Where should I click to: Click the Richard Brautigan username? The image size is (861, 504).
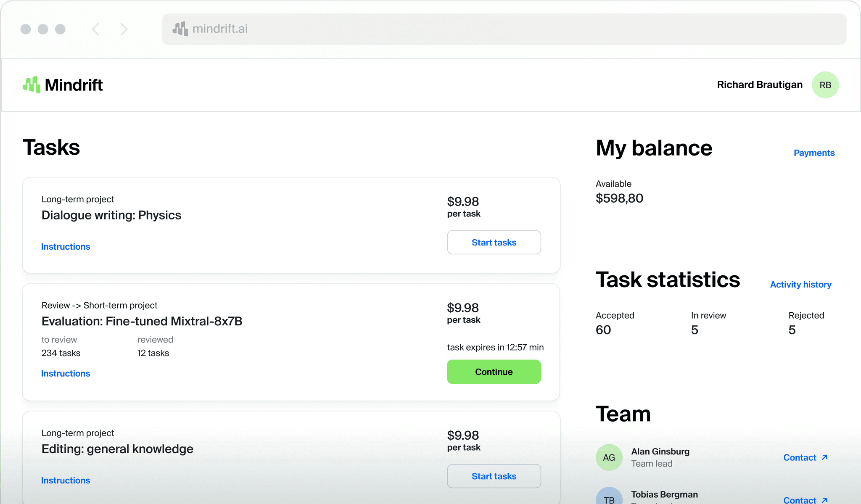click(759, 85)
